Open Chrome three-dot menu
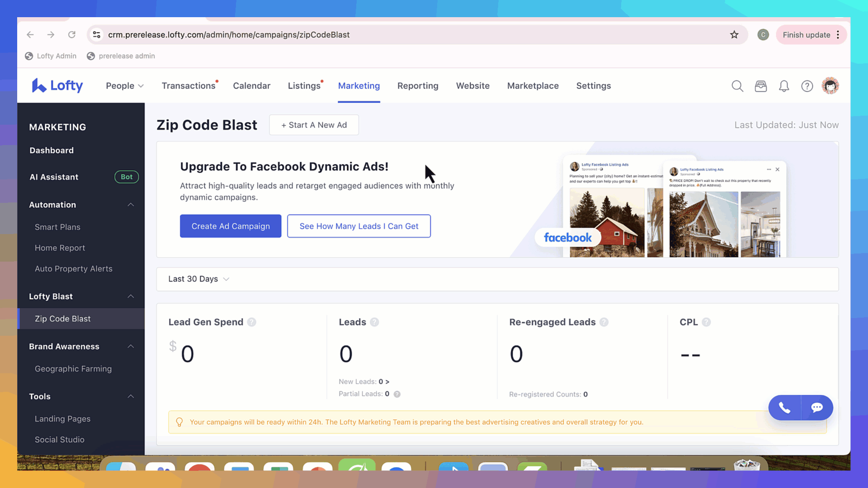The height and width of the screenshot is (488, 868). pos(838,35)
